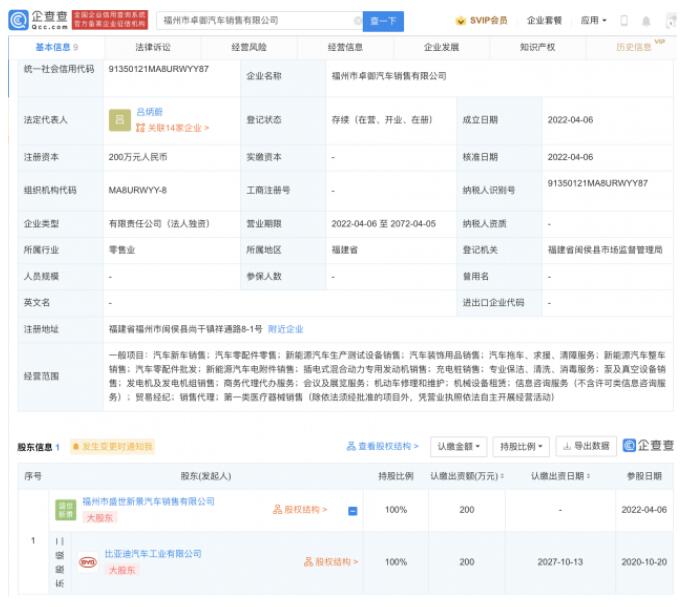Open the 附近企业 link
The width and height of the screenshot is (686, 607).
(x=287, y=329)
